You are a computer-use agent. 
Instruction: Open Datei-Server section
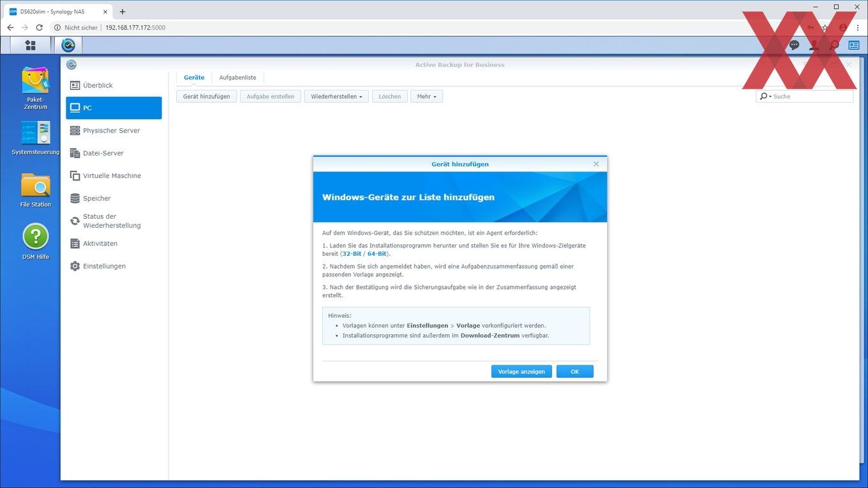coord(114,153)
